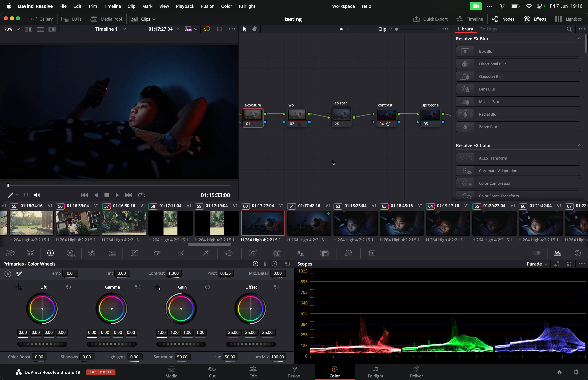Select clip 62 thumbnail

pos(355,223)
